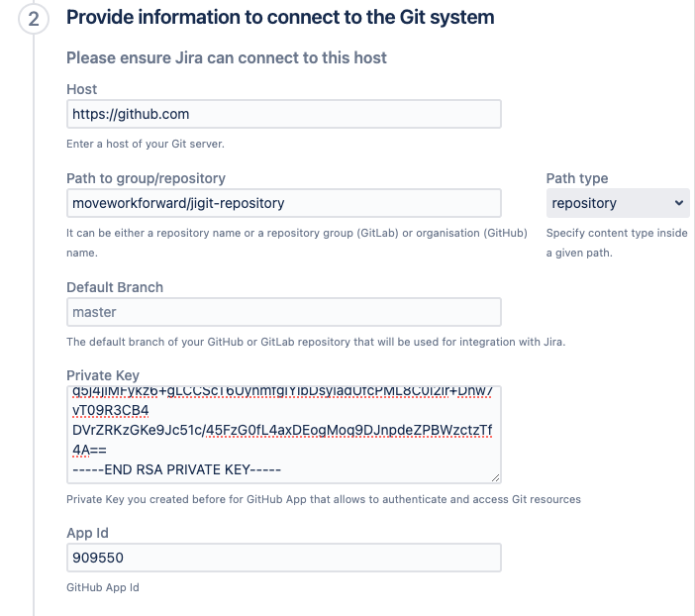Click the 'Default Branch' label

point(115,287)
